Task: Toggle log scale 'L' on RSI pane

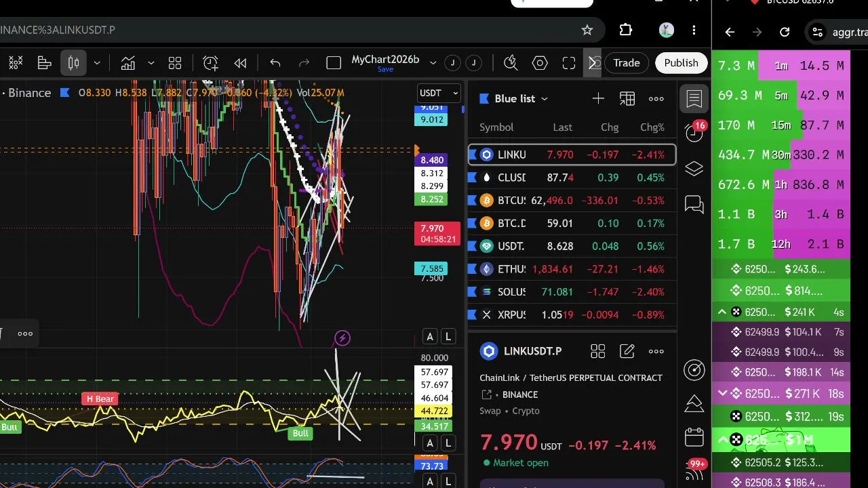Action: coord(448,443)
